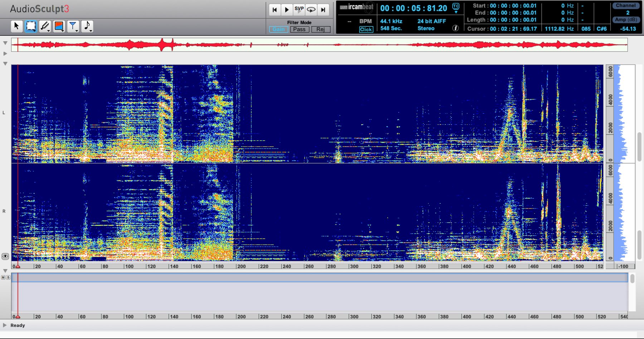The width and height of the screenshot is (644, 339).
Task: Collapse the sonogram panel
Action: click(x=5, y=64)
